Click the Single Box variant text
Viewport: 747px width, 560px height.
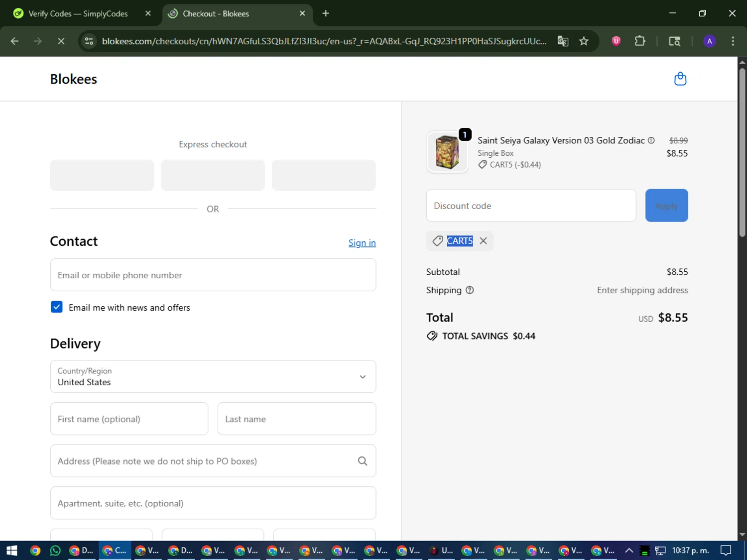[496, 153]
